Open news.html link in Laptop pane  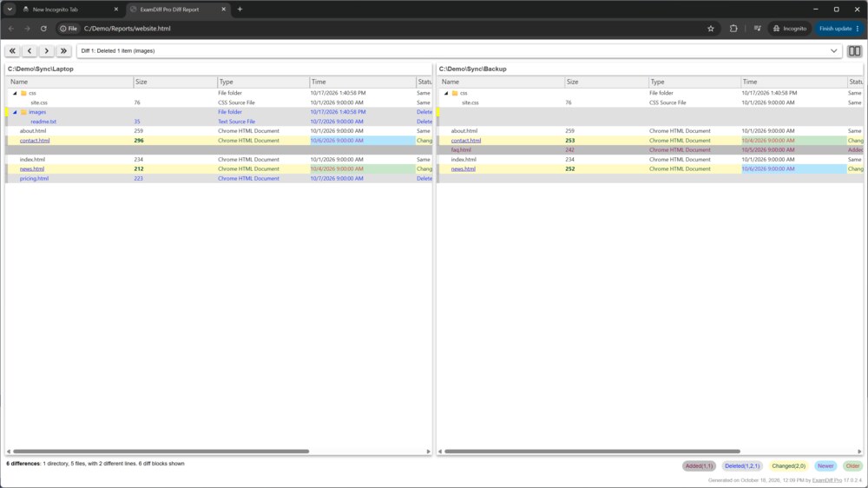pos(31,169)
